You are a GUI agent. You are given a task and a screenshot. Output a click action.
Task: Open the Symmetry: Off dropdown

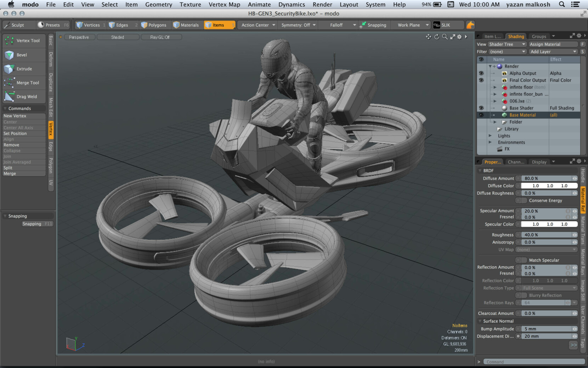(298, 25)
